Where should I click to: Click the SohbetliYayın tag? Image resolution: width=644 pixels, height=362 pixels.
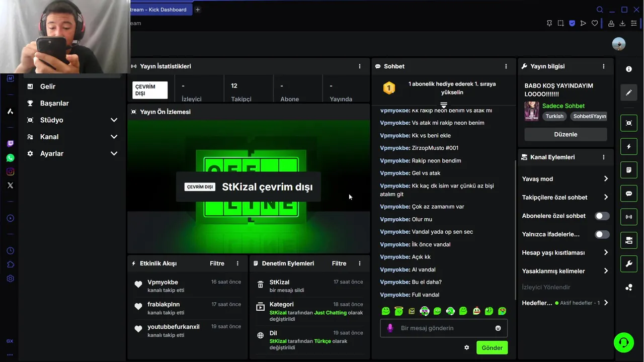[590, 116]
